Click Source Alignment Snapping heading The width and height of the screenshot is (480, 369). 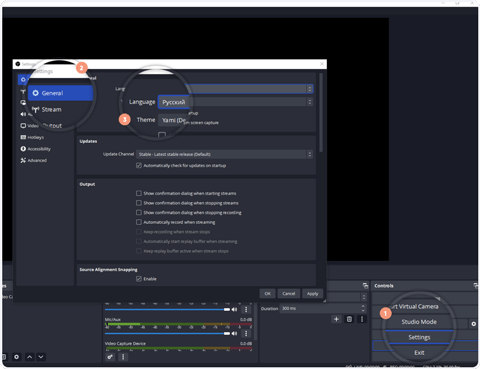coord(108,269)
